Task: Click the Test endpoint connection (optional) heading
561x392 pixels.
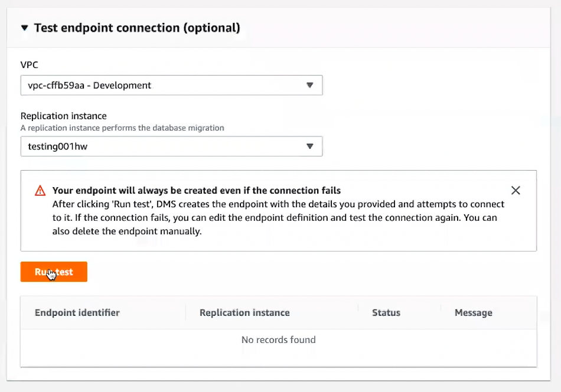Action: (137, 28)
